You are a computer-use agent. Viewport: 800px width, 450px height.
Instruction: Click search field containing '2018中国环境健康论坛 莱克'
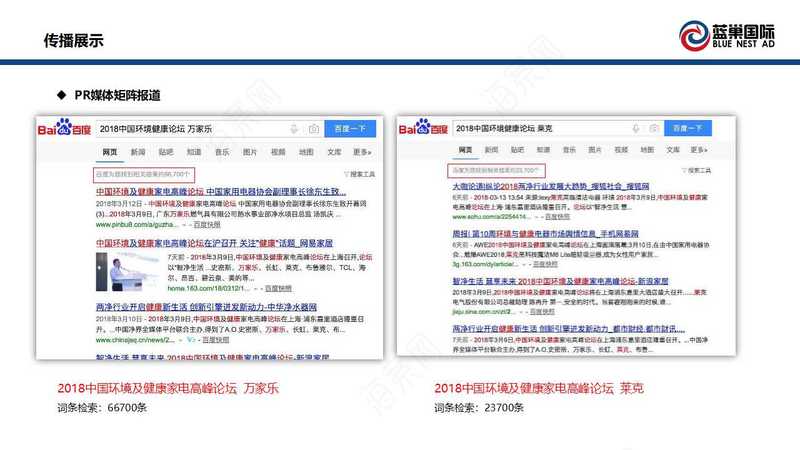[559, 129]
